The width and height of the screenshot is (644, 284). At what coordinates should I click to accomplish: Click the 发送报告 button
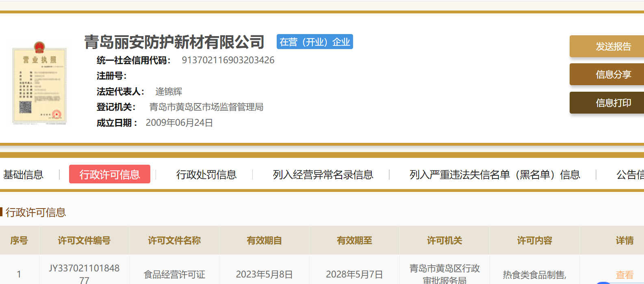point(607,46)
